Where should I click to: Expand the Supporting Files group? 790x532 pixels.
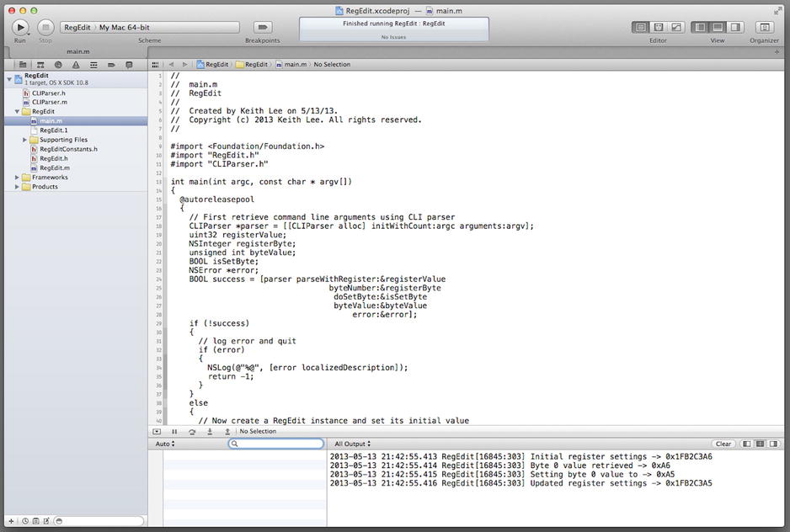(x=24, y=140)
